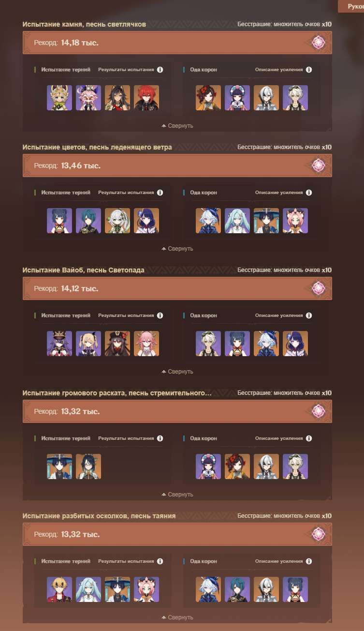Click the pink medal icon on 14,18 тыс. record bar

[x=318, y=43]
